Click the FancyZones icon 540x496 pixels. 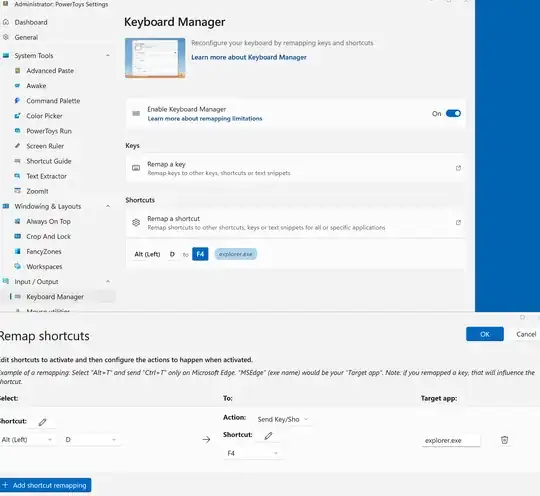18,251
